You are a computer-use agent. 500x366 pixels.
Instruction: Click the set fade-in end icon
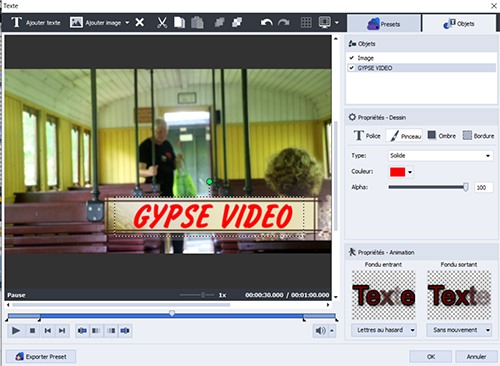coord(96,331)
